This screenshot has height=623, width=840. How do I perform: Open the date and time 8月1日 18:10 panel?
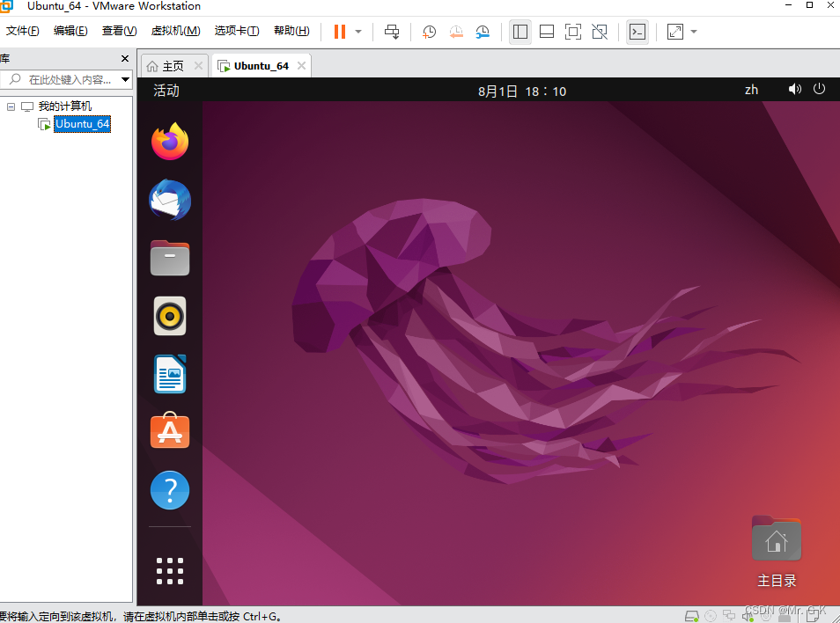pyautogui.click(x=522, y=91)
